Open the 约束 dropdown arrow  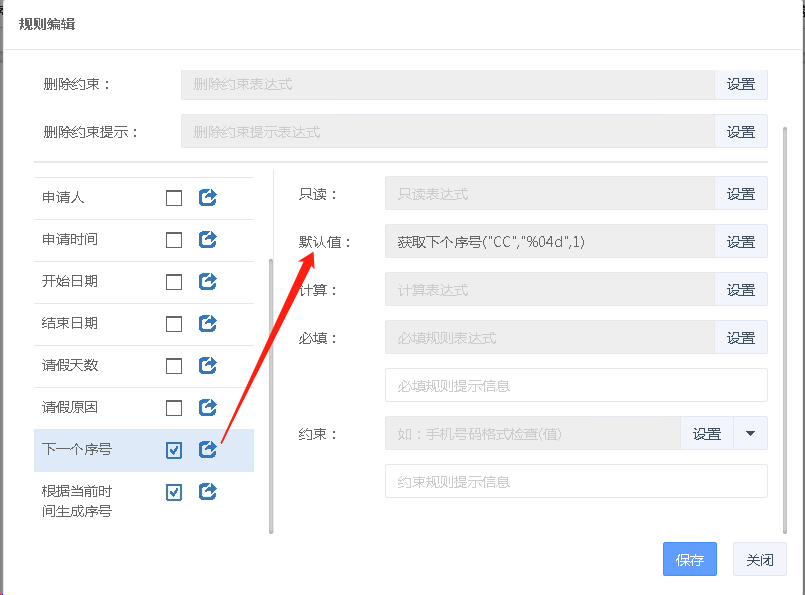tap(750, 434)
